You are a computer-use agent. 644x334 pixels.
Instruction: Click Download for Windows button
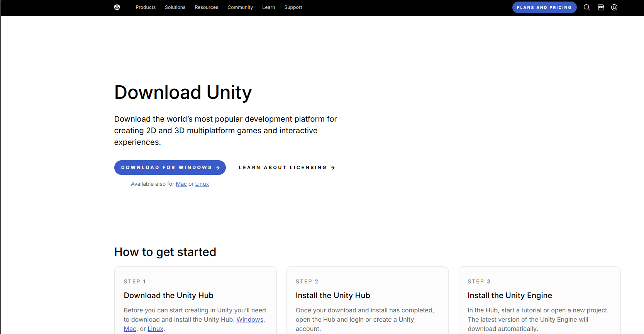click(170, 168)
